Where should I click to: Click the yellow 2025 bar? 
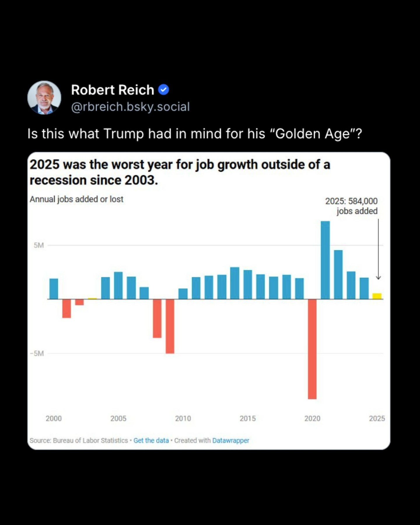click(377, 296)
